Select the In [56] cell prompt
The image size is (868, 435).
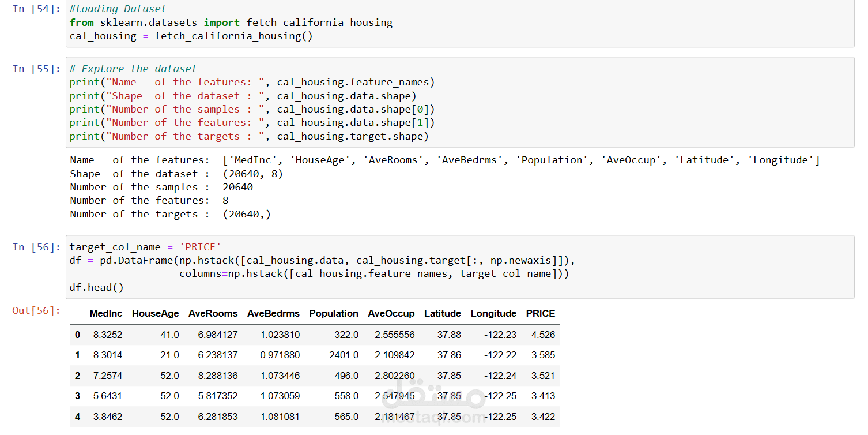click(36, 247)
